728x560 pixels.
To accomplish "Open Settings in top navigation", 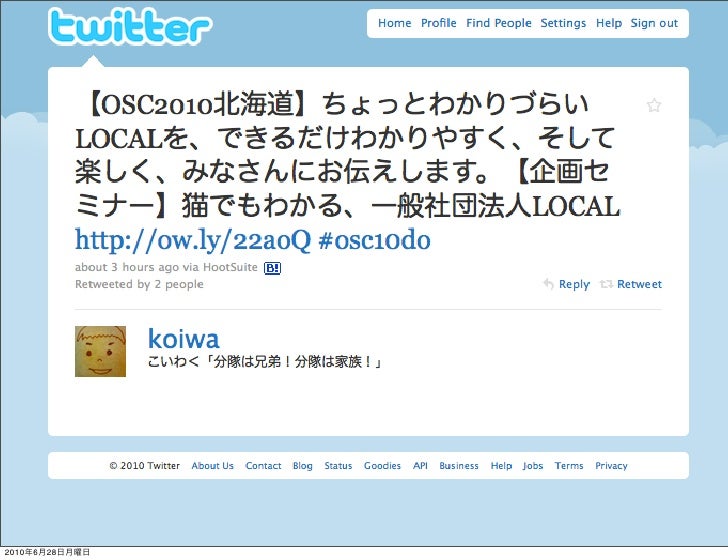I will (563, 23).
